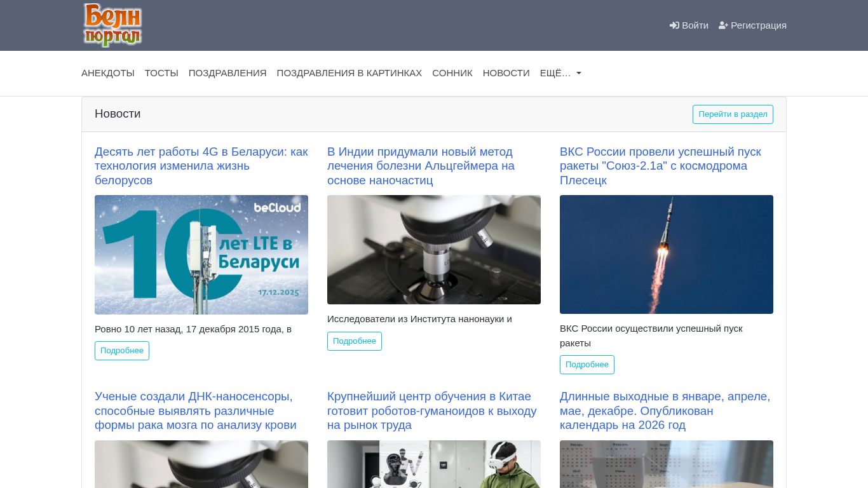Click Подробнее under the Союз-2.1а rocket article
This screenshot has height=488, width=868.
587,365
